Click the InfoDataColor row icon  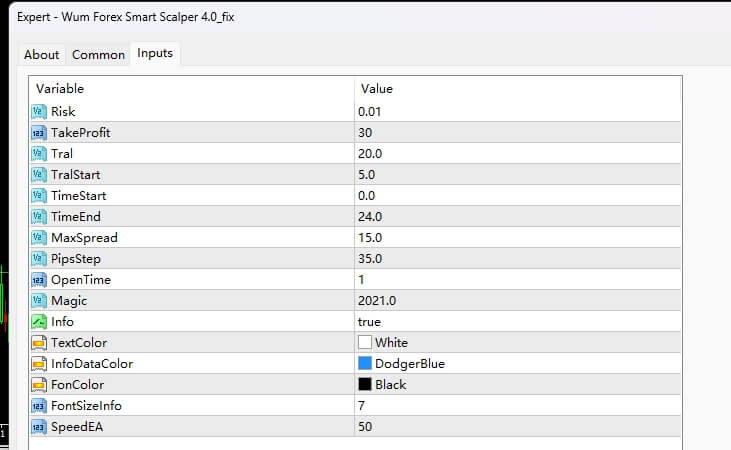39,363
